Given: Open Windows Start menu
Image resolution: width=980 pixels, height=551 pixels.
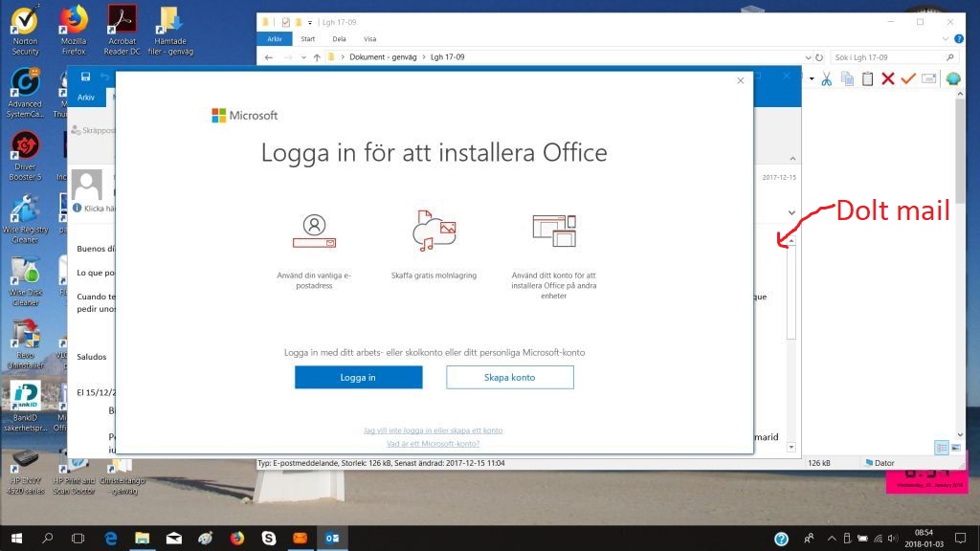Looking at the screenshot, I should 16,538.
